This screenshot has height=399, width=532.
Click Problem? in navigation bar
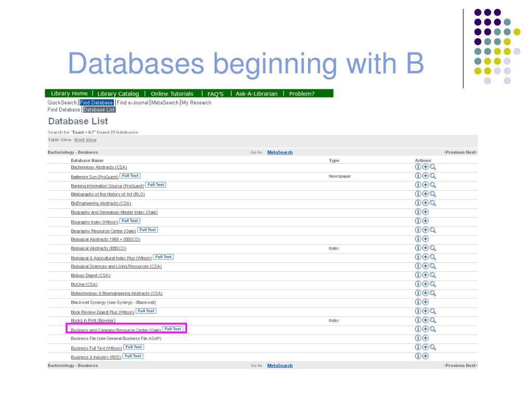click(x=302, y=94)
